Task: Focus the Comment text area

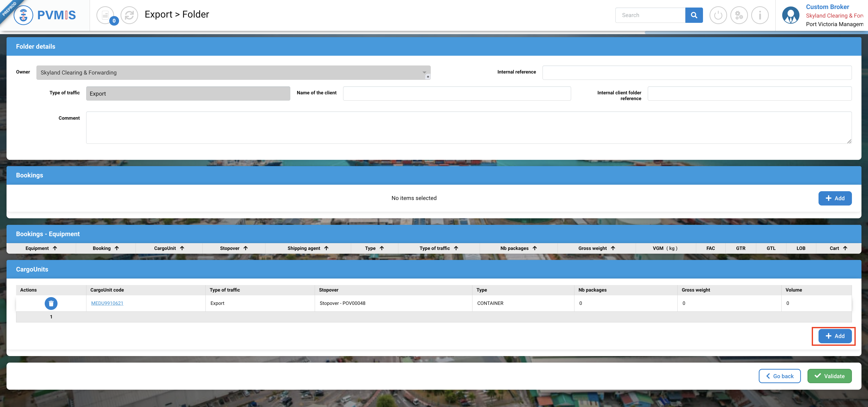Action: pyautogui.click(x=468, y=127)
